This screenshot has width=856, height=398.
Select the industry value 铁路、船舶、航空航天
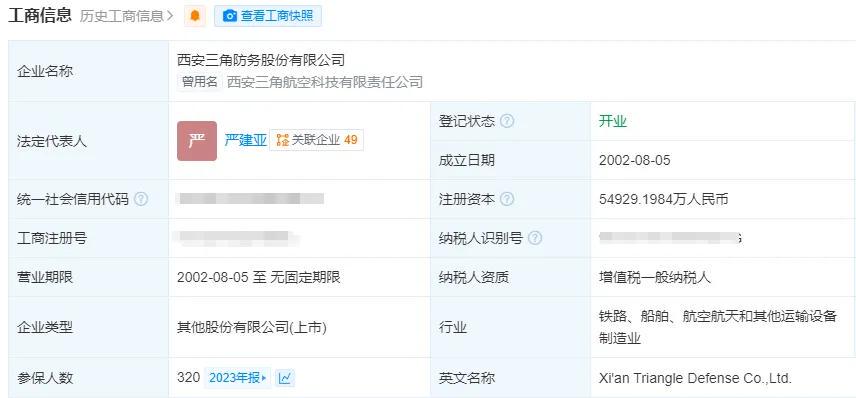718,327
